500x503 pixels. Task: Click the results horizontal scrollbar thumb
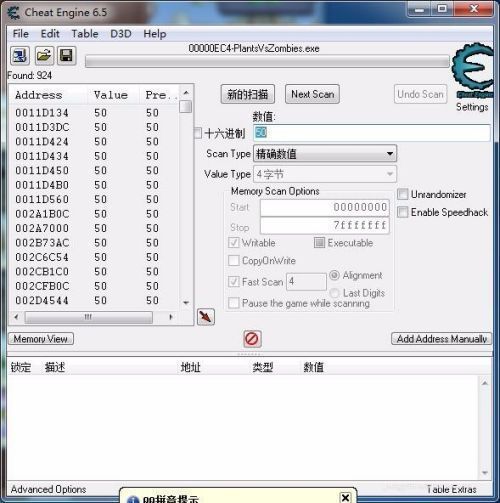pos(89,317)
